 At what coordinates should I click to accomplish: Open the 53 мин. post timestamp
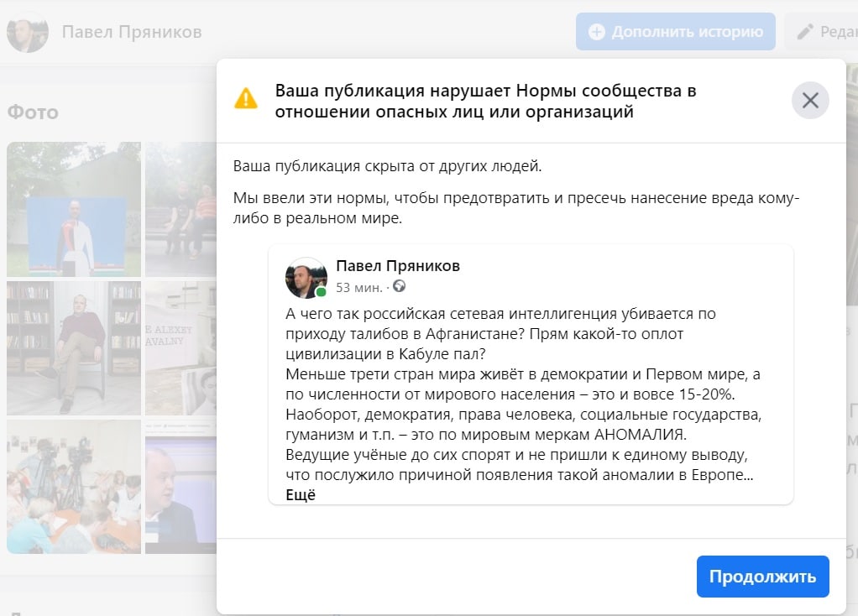[359, 287]
